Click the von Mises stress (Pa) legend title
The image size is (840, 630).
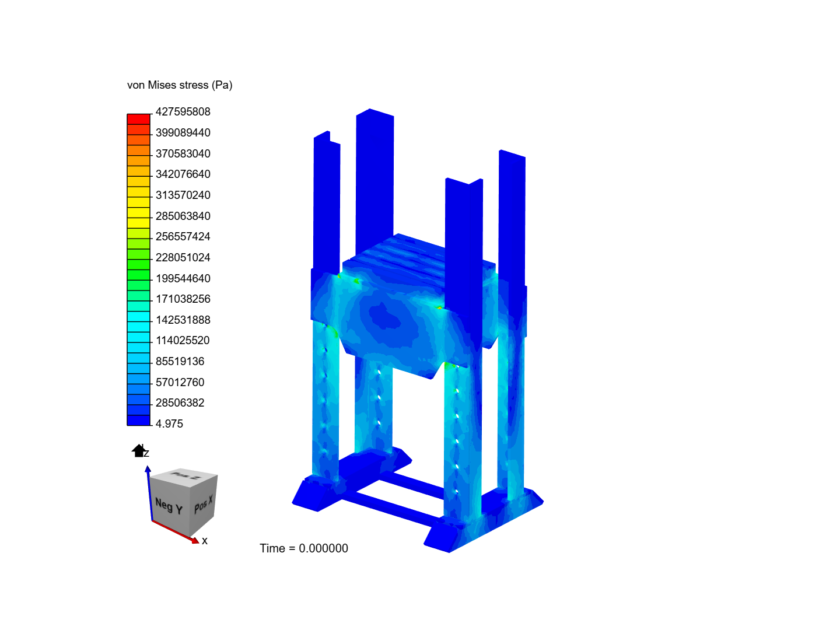pos(180,85)
